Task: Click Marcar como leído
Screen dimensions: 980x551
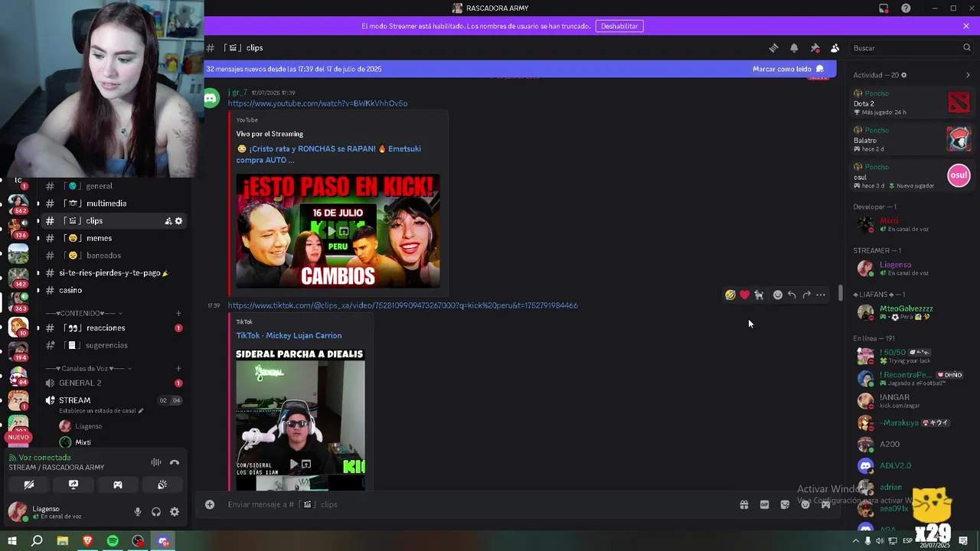Action: [x=788, y=69]
